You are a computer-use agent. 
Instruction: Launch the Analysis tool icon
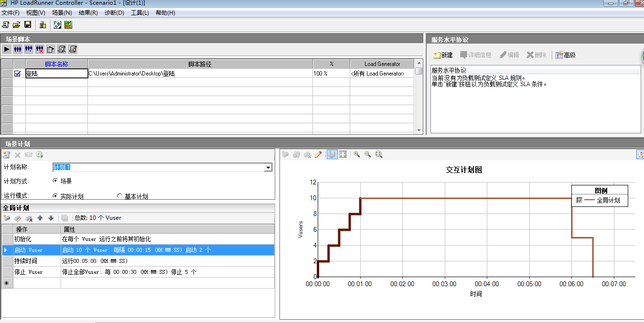(x=68, y=24)
